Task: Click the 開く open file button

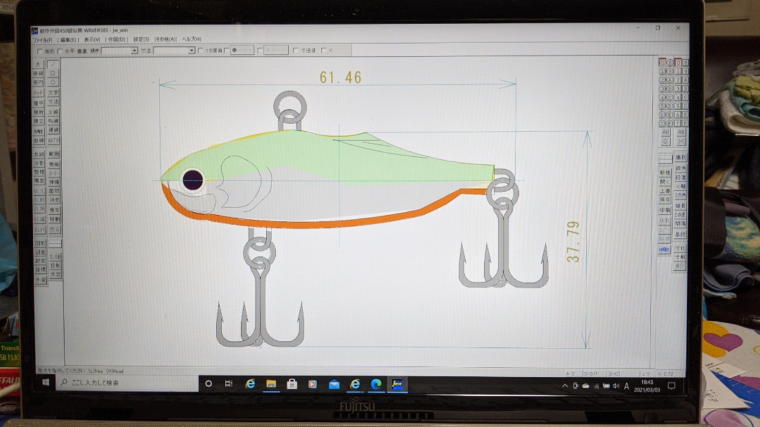Action: pyautogui.click(x=665, y=182)
